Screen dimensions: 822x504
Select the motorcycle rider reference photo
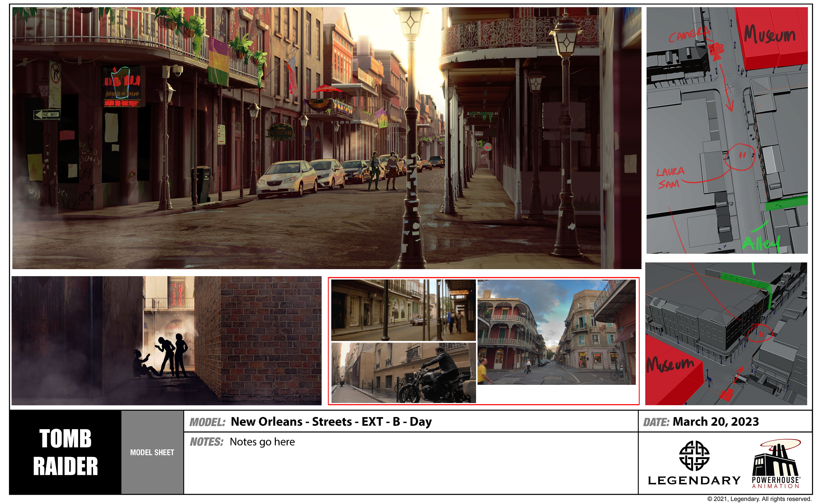click(403, 373)
